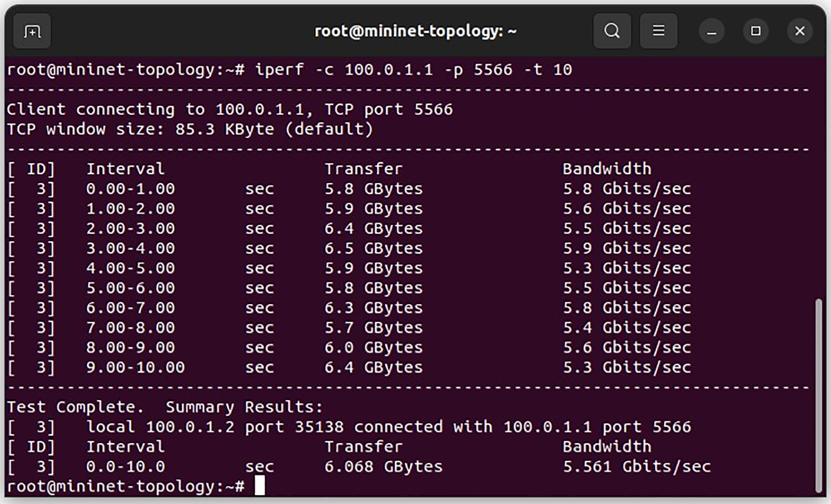Click the Transfer header above interval rows
This screenshot has height=504, width=831.
363,169
